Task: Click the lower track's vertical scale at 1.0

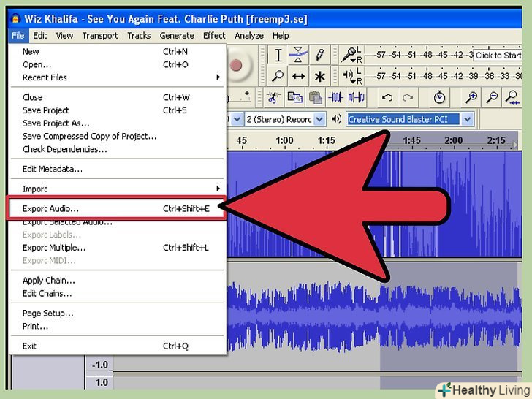Action: (x=101, y=382)
